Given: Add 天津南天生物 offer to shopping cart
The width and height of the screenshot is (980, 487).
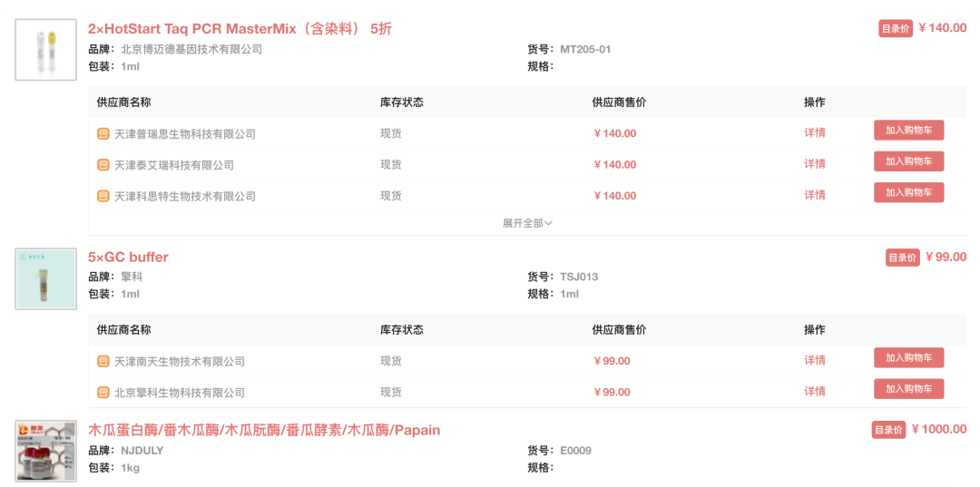Looking at the screenshot, I should [908, 358].
